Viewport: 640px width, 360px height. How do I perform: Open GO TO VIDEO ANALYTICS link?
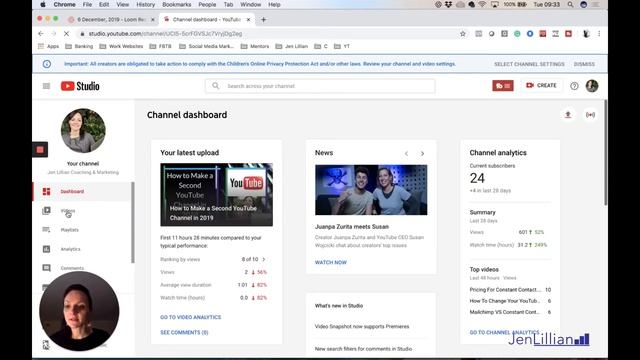tap(191, 317)
